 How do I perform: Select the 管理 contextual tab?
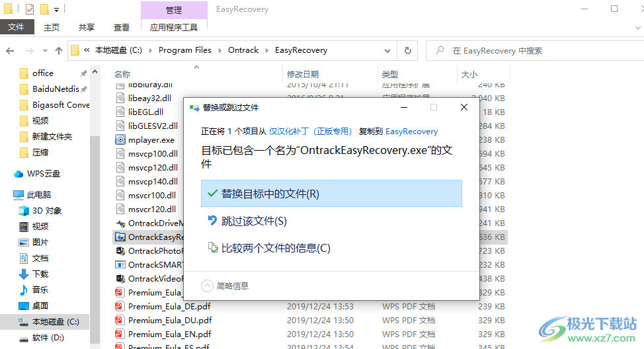(x=174, y=10)
